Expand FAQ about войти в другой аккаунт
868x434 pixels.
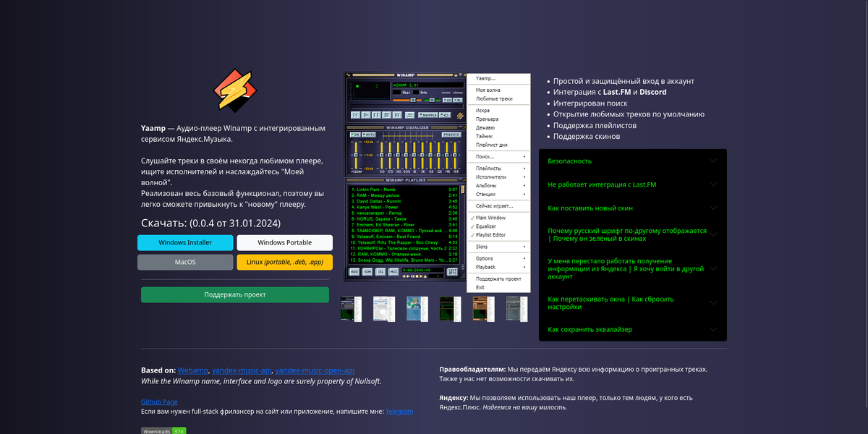click(x=633, y=268)
